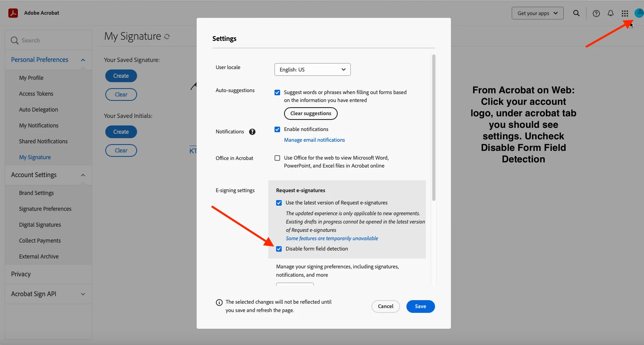Open the apps grid icon
The width and height of the screenshot is (644, 345).
click(625, 13)
